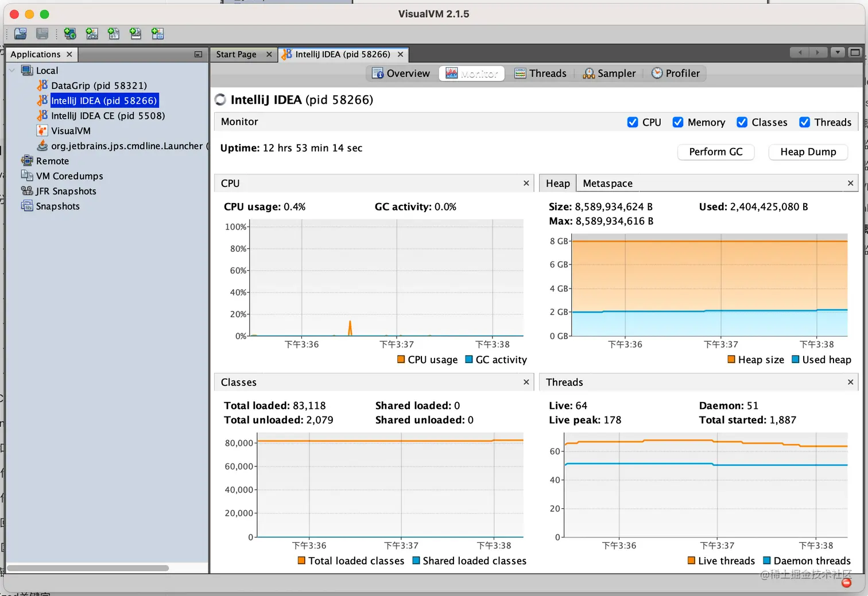Click the Total loaded 83,118 value
This screenshot has height=596, width=868.
[309, 406]
